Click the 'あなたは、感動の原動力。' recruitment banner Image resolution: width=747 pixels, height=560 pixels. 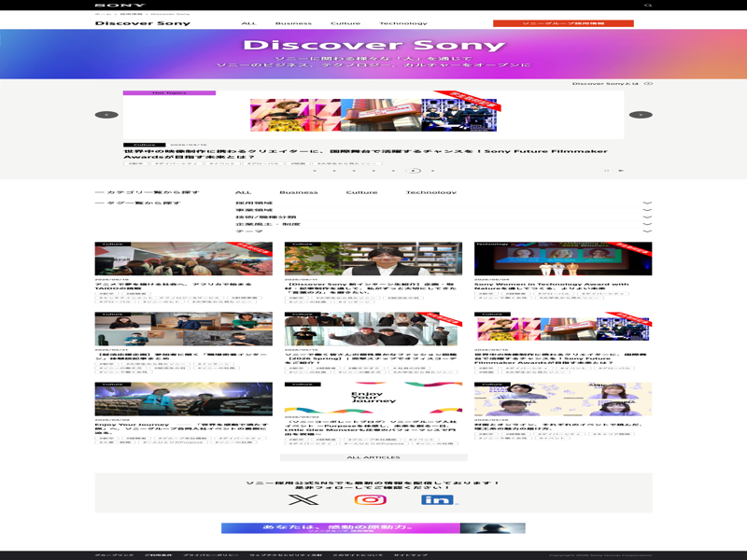(x=373, y=527)
